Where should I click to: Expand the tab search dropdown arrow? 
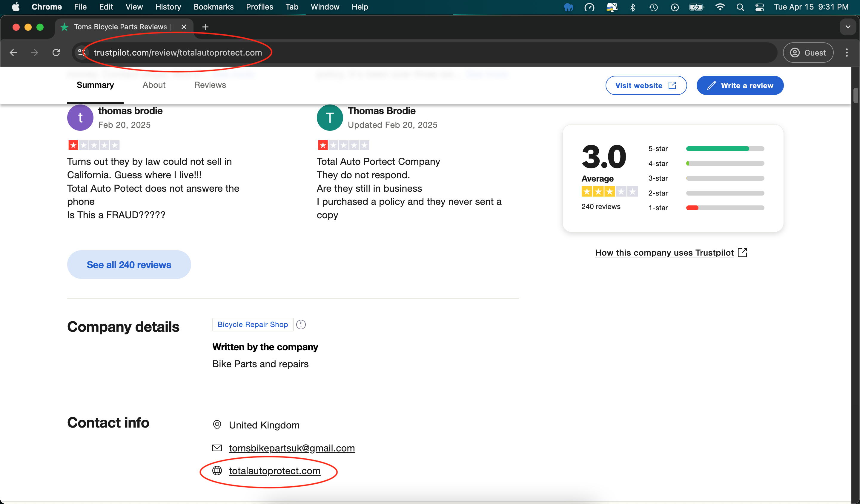click(848, 27)
